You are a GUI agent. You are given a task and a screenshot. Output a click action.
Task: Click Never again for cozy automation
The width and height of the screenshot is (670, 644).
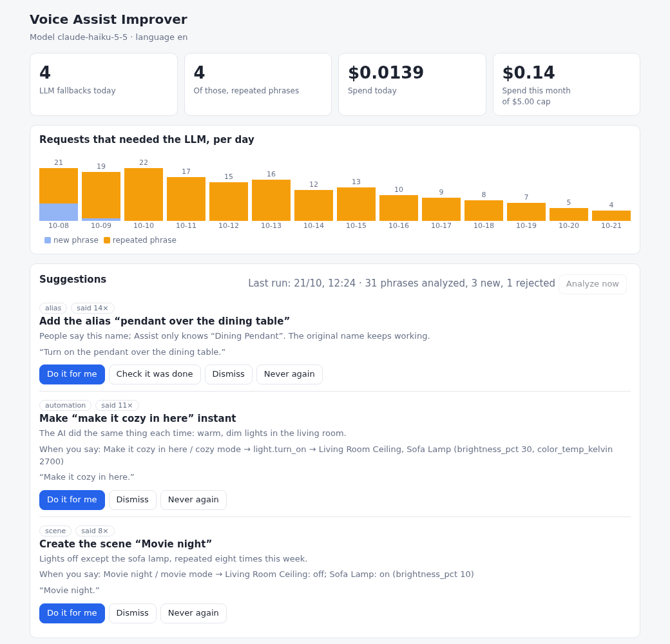[x=193, y=500]
